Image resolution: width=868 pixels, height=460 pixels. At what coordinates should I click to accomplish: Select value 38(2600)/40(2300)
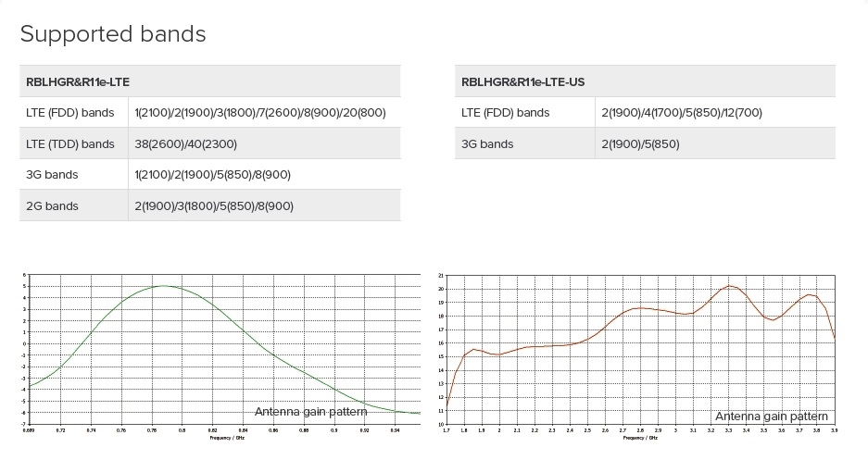tap(185, 143)
